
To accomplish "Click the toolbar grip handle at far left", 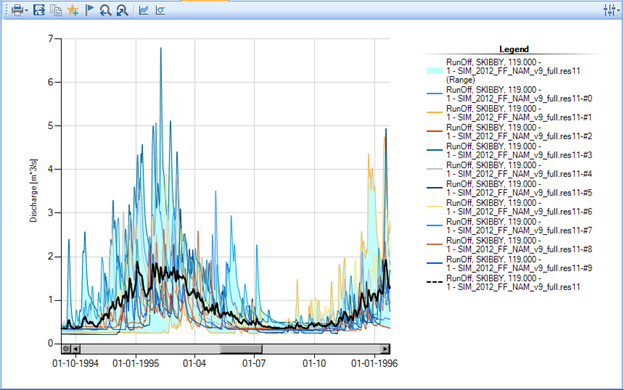I will click(6, 10).
